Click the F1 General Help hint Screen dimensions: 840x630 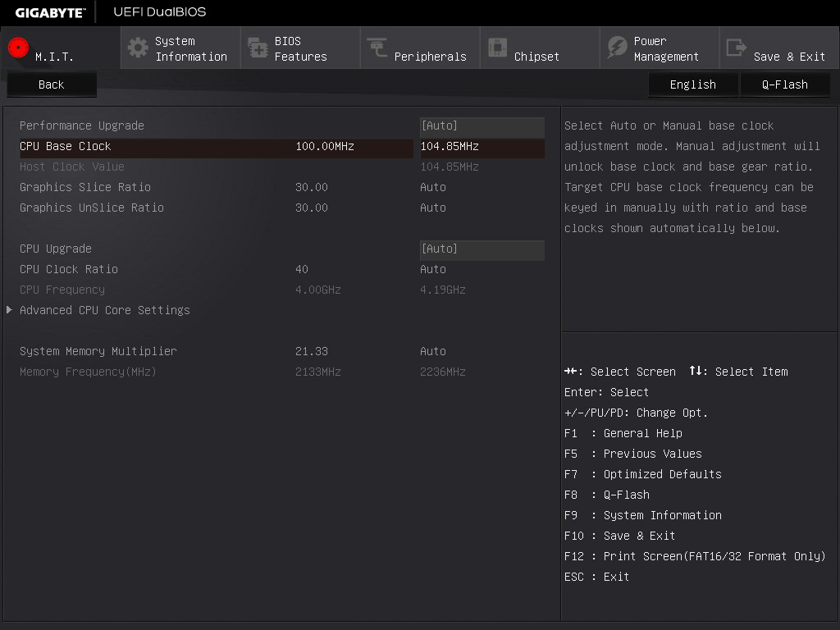coord(623,433)
